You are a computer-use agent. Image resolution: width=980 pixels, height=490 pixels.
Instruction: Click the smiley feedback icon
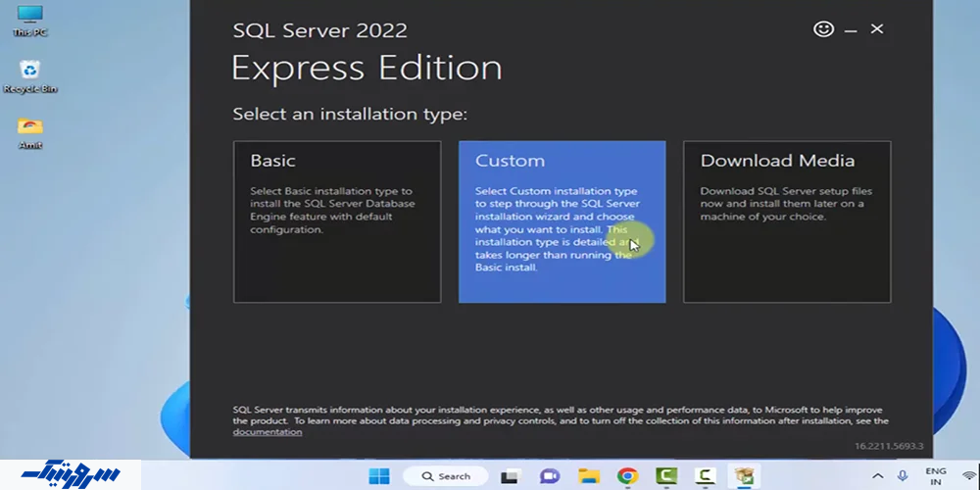pos(823,28)
